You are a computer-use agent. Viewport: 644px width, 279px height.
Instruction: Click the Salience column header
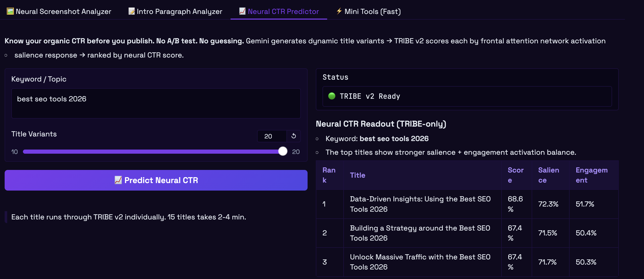549,175
